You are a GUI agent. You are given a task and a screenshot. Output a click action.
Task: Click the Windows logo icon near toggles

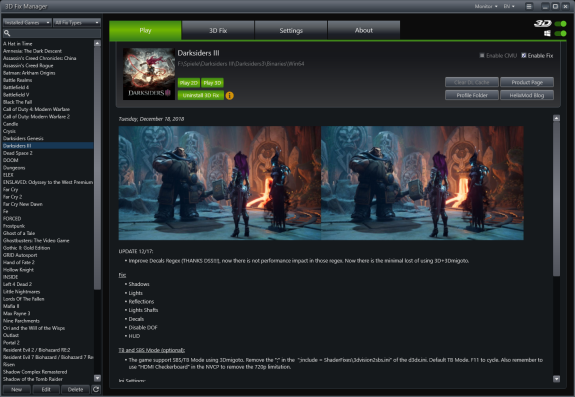point(547,33)
